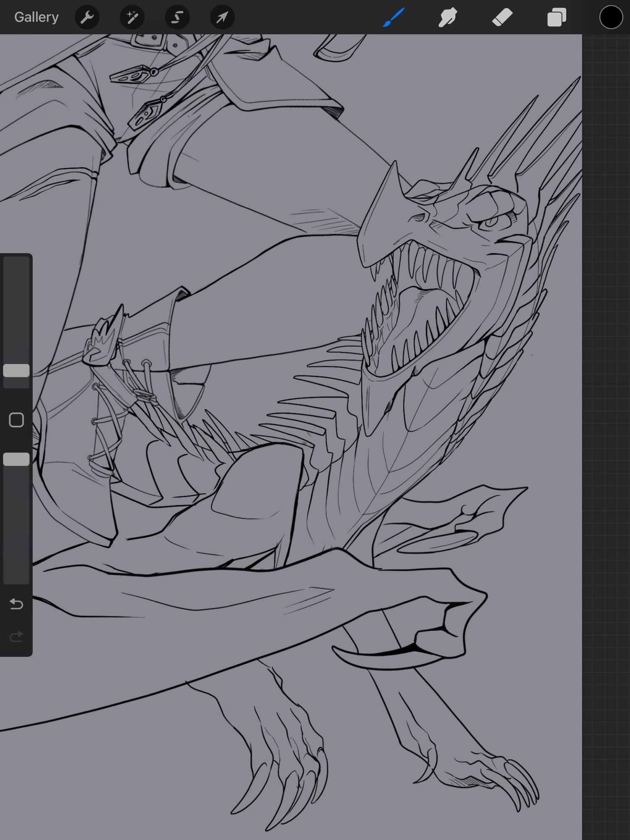Viewport: 630px width, 840px height.
Task: Activate the Transform arrow tool
Action: (222, 17)
